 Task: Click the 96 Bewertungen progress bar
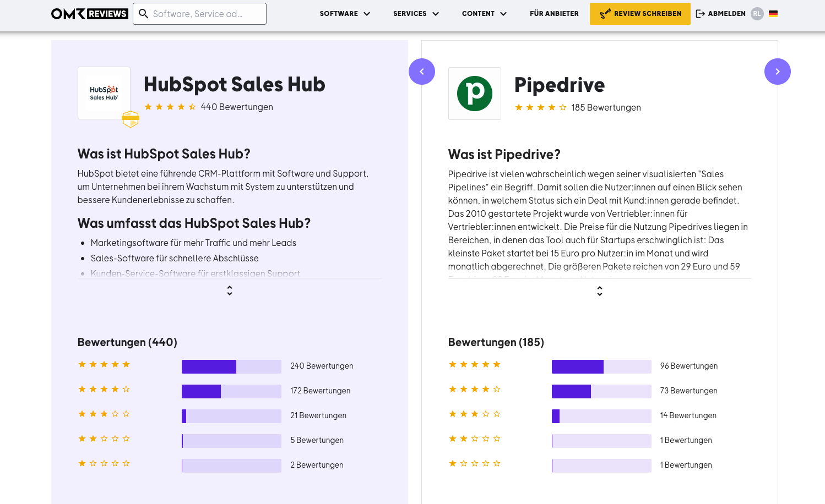(601, 366)
